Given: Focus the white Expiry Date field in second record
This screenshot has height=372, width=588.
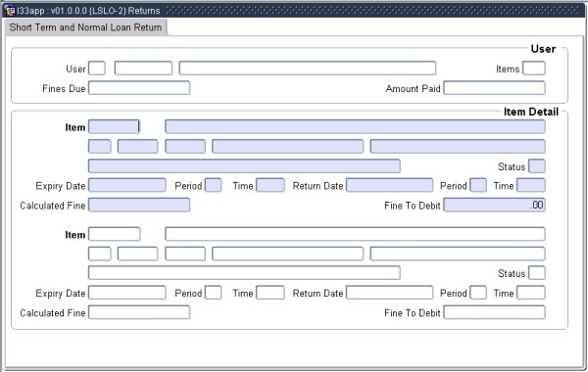Looking at the screenshot, I should [127, 293].
